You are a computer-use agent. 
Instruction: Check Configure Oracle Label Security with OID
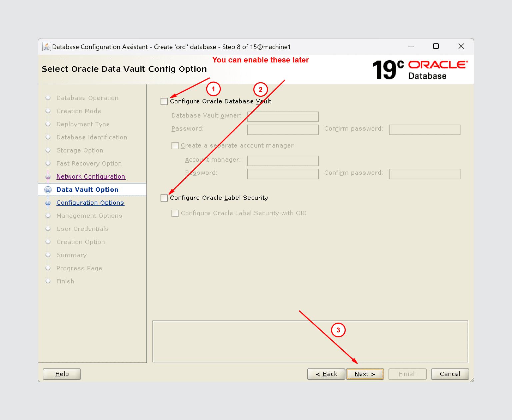point(175,213)
